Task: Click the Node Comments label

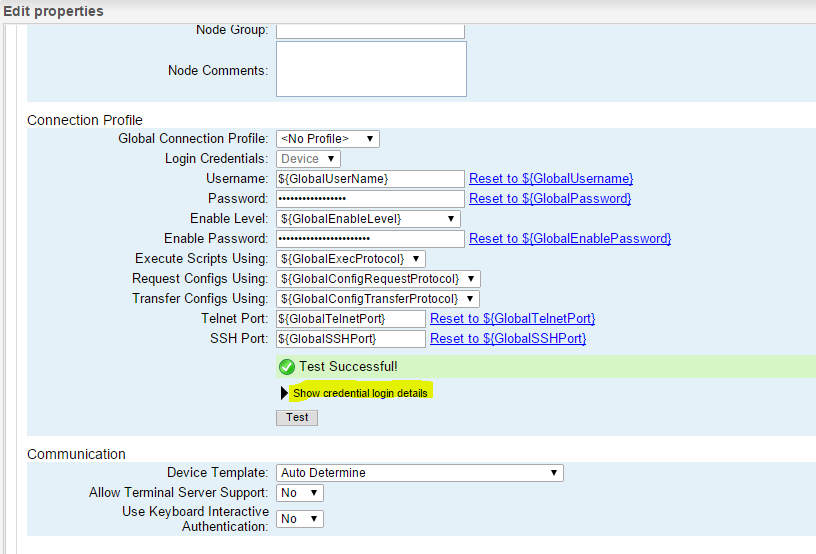Action: 218,70
